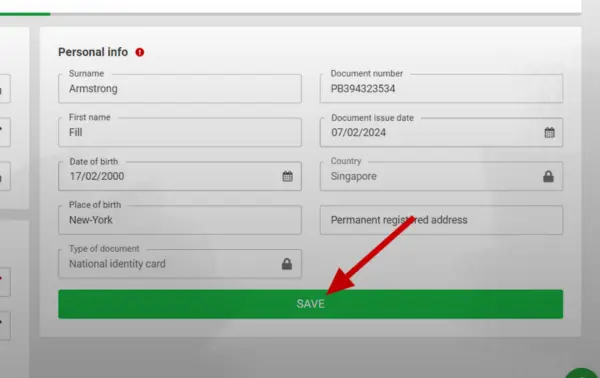
Task: Select the Personal info heading
Action: 93,52
